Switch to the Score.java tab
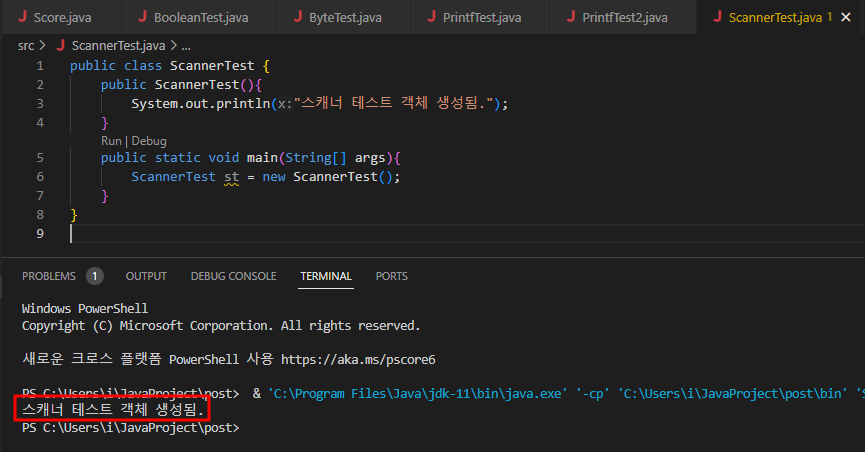The width and height of the screenshot is (865, 452). 61,17
